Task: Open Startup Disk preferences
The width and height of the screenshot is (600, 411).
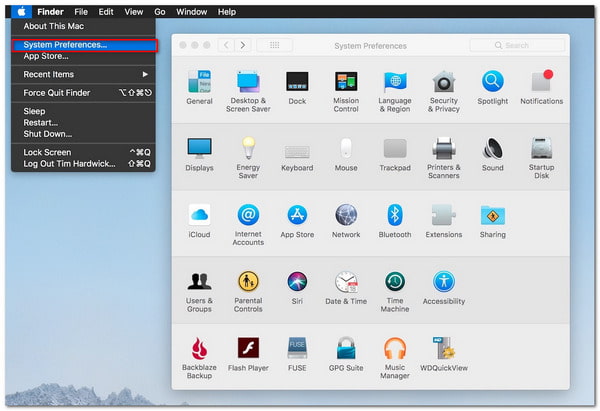Action: pyautogui.click(x=542, y=158)
